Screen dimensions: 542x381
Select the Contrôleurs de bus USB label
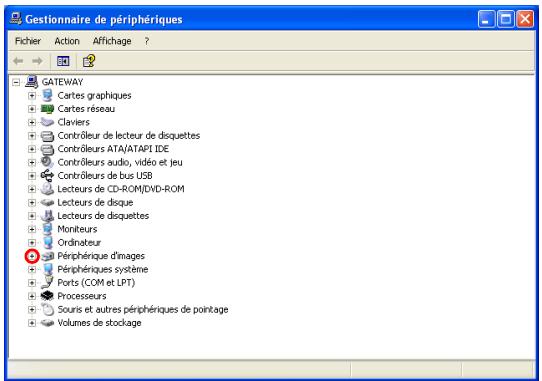click(x=105, y=176)
